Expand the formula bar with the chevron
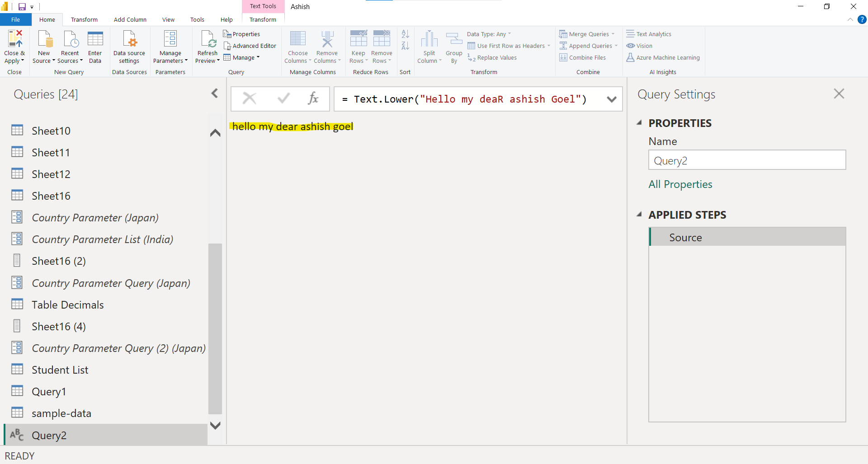This screenshot has width=868, height=464. tap(612, 99)
